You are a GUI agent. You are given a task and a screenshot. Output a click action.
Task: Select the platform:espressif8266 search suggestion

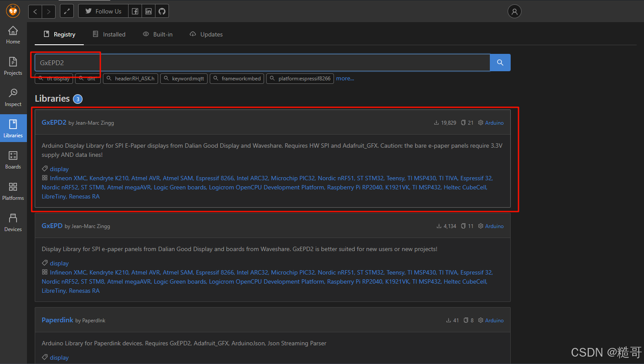point(300,79)
